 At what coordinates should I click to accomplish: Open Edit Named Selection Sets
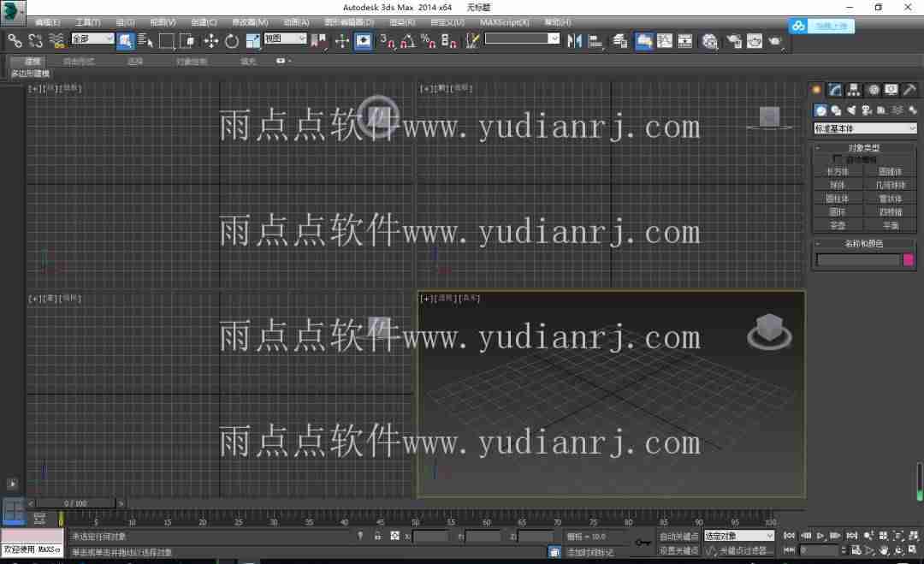click(x=472, y=41)
